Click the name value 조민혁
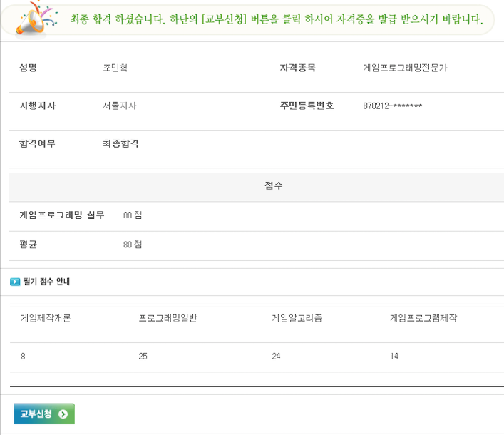 coord(115,68)
